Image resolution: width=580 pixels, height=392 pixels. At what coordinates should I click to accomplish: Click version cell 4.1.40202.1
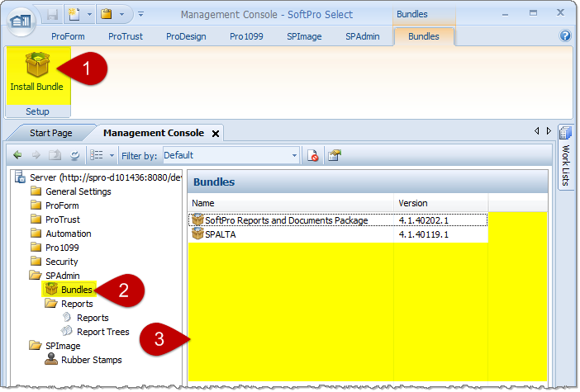[x=424, y=220]
